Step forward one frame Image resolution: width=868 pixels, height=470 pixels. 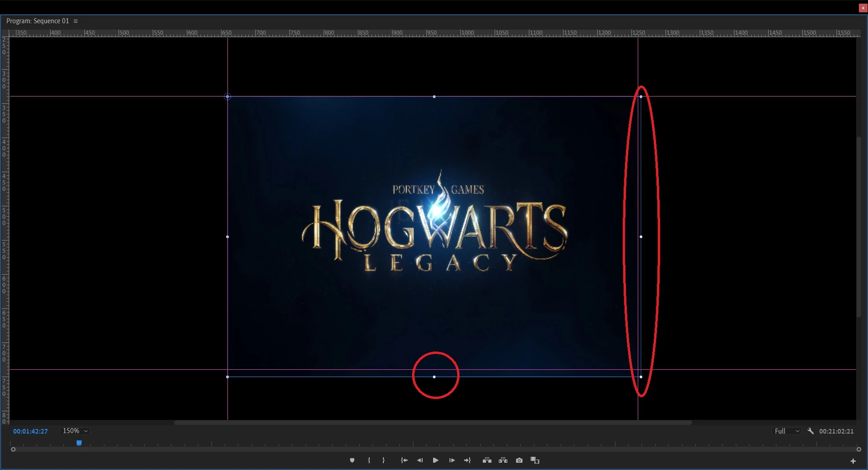pyautogui.click(x=452, y=460)
